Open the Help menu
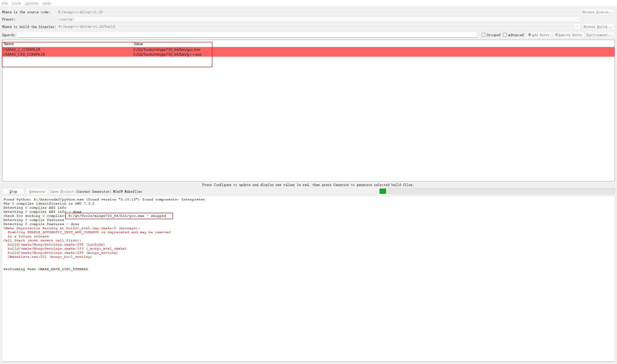Viewport: 617px width, 364px height. pyautogui.click(x=47, y=3)
